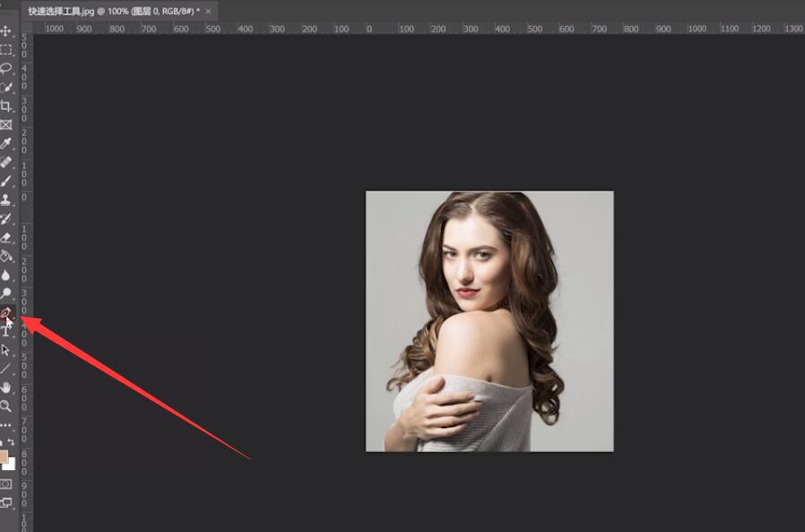Swap foreground and background colors
Image resolution: width=805 pixels, height=532 pixels.
click(x=12, y=442)
